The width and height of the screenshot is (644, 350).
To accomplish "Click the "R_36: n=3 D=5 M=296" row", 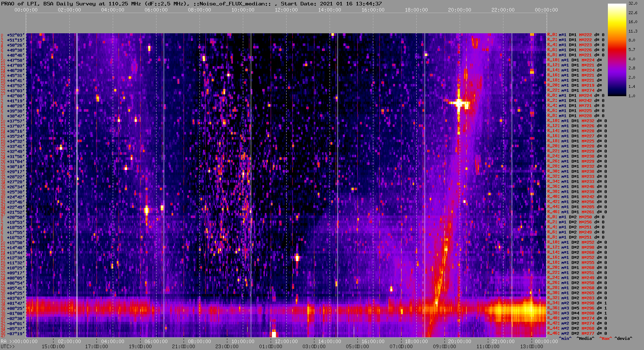I will pyautogui.click(x=577, y=308).
